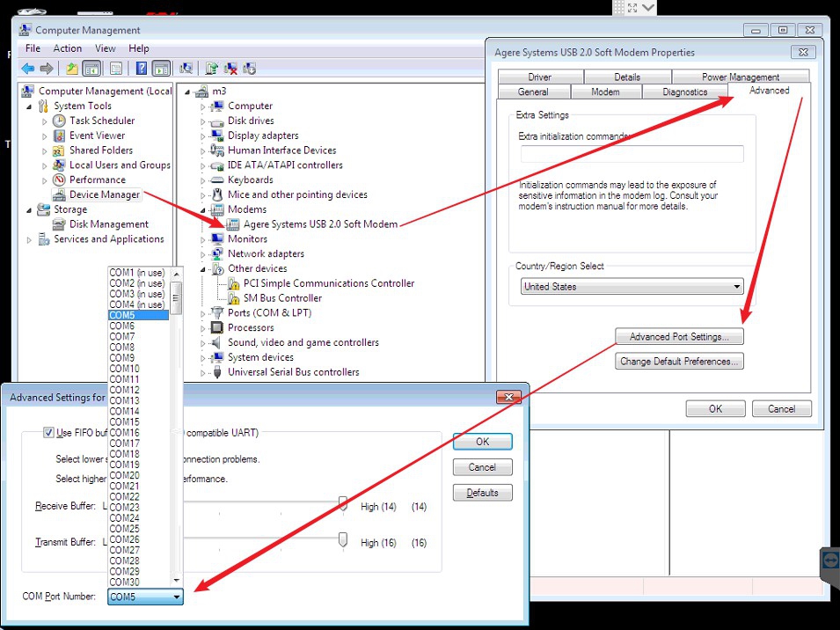
Task: Expand the Ports (COM & LPT) category
Action: click(203, 313)
